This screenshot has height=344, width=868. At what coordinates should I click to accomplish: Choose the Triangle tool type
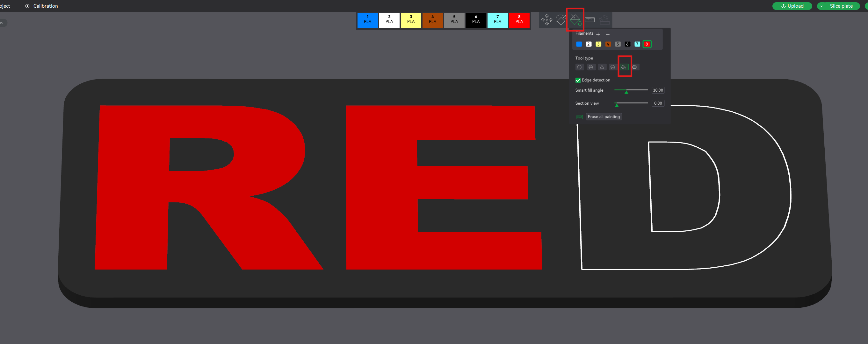pyautogui.click(x=602, y=67)
